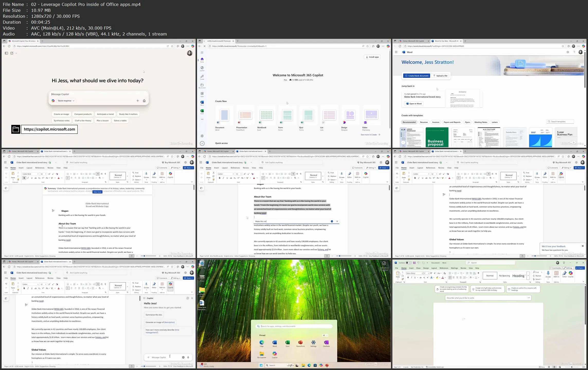Open Editing mode dropdown in Document1 Word
588x370 pixels.
click(568, 268)
